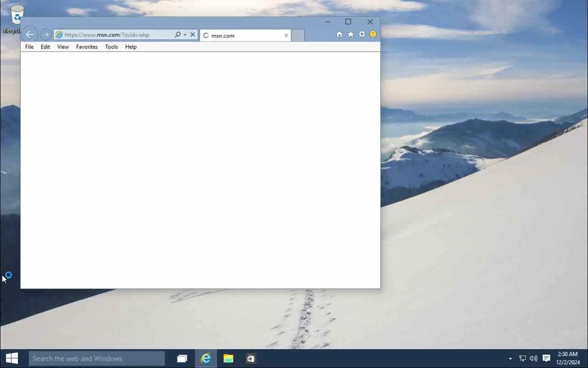Click the Forward navigation arrow
The image size is (588, 368).
click(x=45, y=34)
